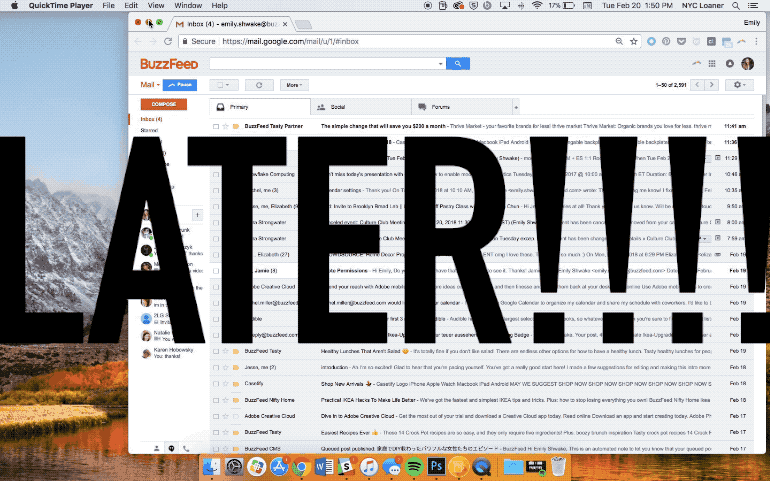Launch the App Store from the Dock
The image size is (770, 481).
click(279, 466)
